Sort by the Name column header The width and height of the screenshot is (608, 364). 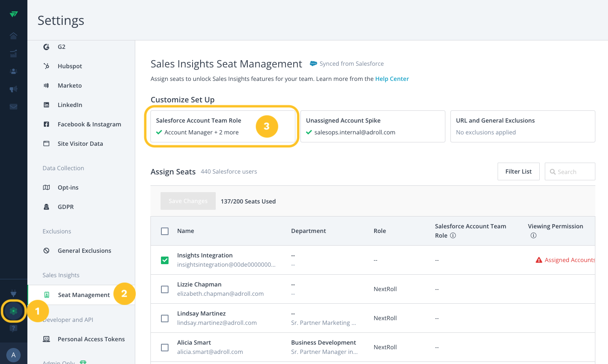[185, 231]
